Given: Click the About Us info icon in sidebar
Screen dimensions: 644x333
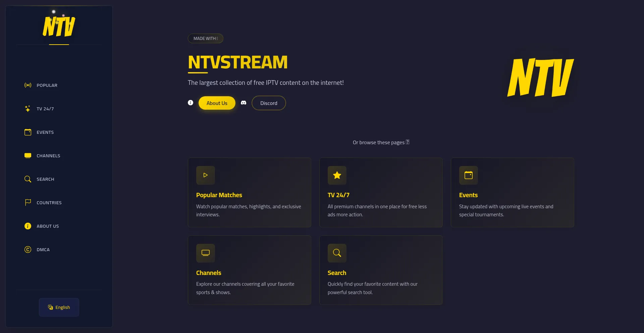Looking at the screenshot, I should pyautogui.click(x=28, y=226).
